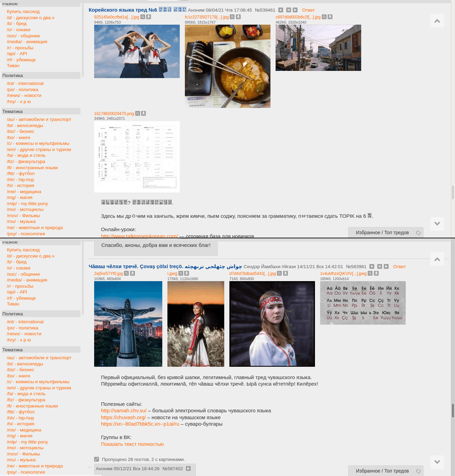
Task: Click post number №587402
Action: click(x=173, y=468)
